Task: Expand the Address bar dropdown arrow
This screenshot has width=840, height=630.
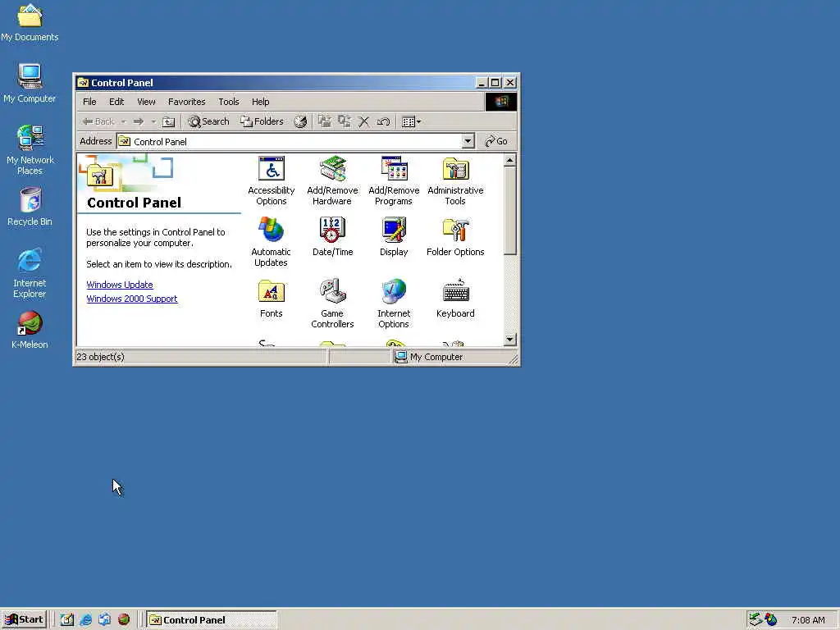Action: pos(468,141)
